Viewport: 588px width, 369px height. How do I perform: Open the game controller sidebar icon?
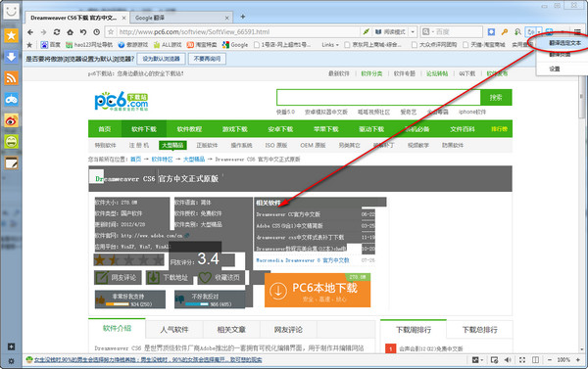click(x=11, y=99)
